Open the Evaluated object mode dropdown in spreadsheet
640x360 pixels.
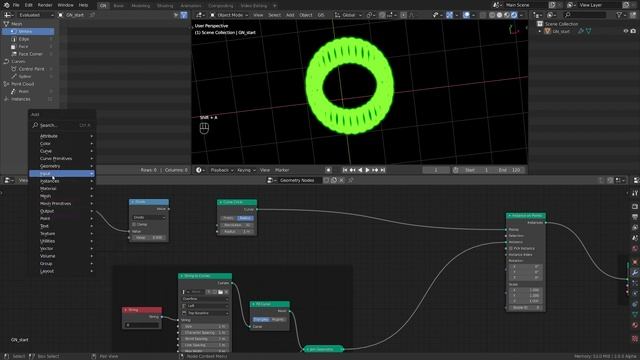pos(36,15)
